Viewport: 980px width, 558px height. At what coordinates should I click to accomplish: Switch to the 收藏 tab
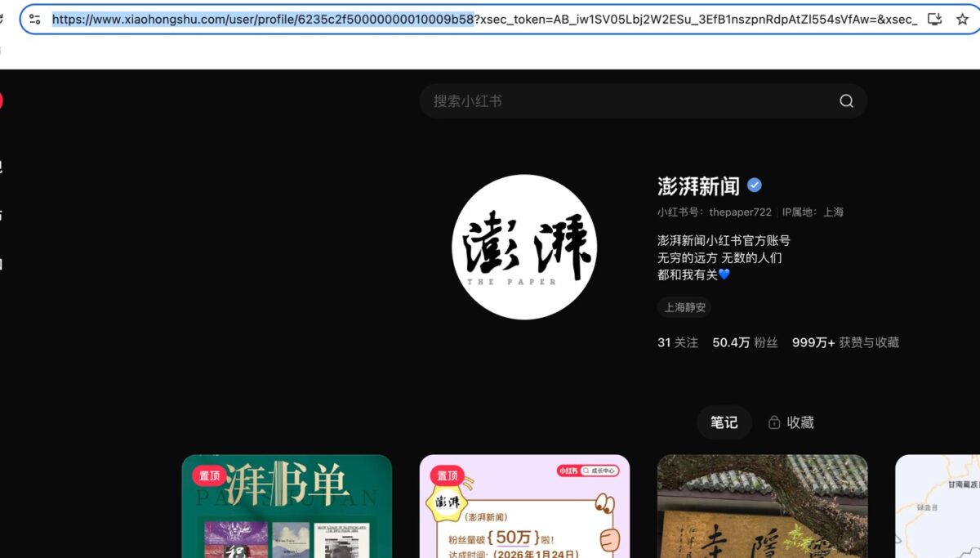(791, 422)
